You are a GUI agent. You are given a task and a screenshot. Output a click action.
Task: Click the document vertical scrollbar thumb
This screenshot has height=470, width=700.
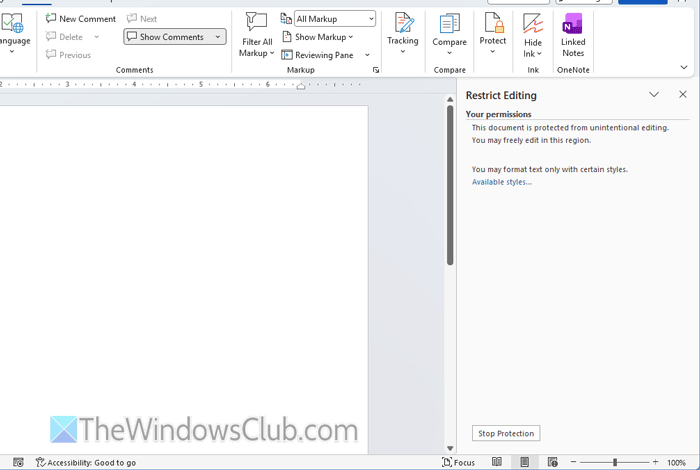[450, 186]
